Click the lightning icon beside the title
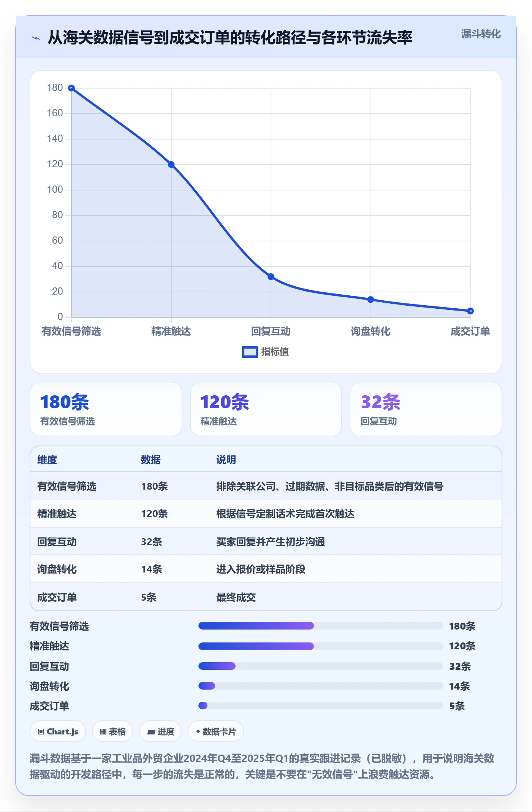Image resolution: width=532 pixels, height=812 pixels. point(36,38)
